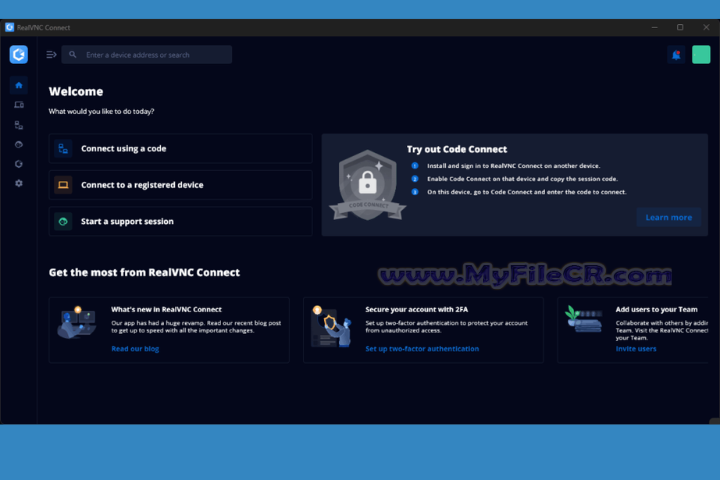Click Start a support session
The image size is (720, 480).
(x=180, y=221)
